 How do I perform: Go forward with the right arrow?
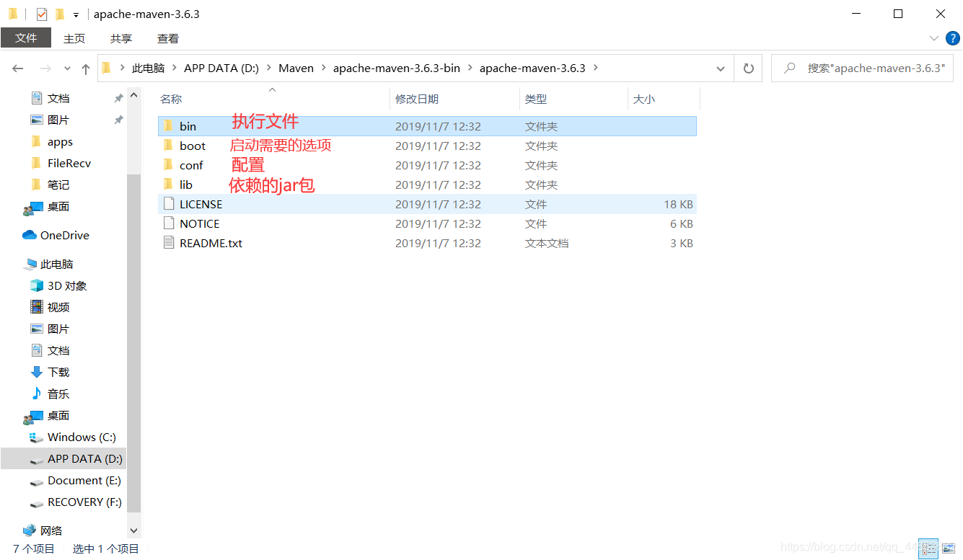coord(45,68)
